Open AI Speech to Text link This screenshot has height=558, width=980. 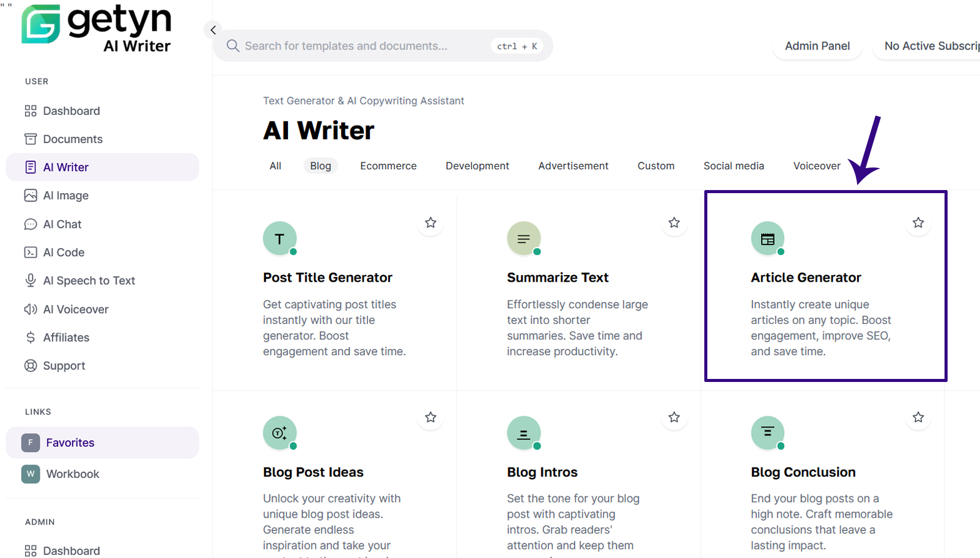coord(89,281)
